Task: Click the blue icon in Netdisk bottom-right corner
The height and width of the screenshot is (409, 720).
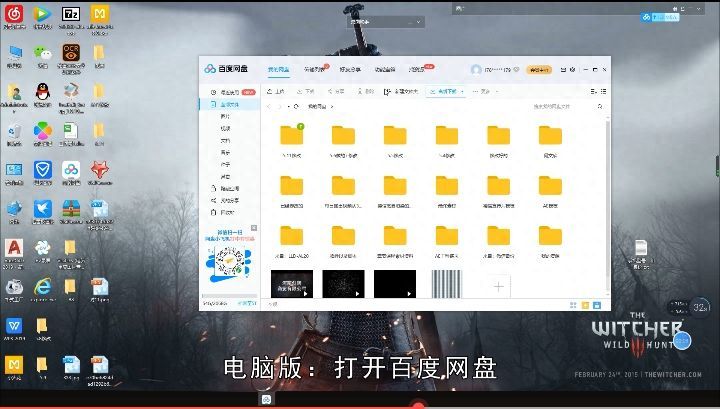Action: tap(596, 305)
